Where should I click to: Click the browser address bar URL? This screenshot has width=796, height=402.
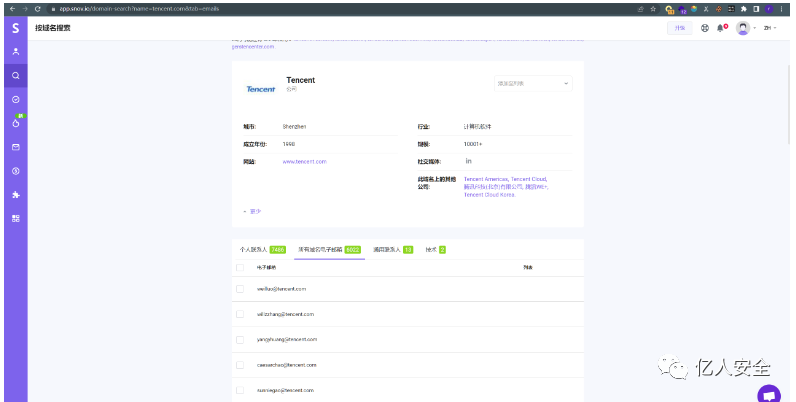coord(140,9)
